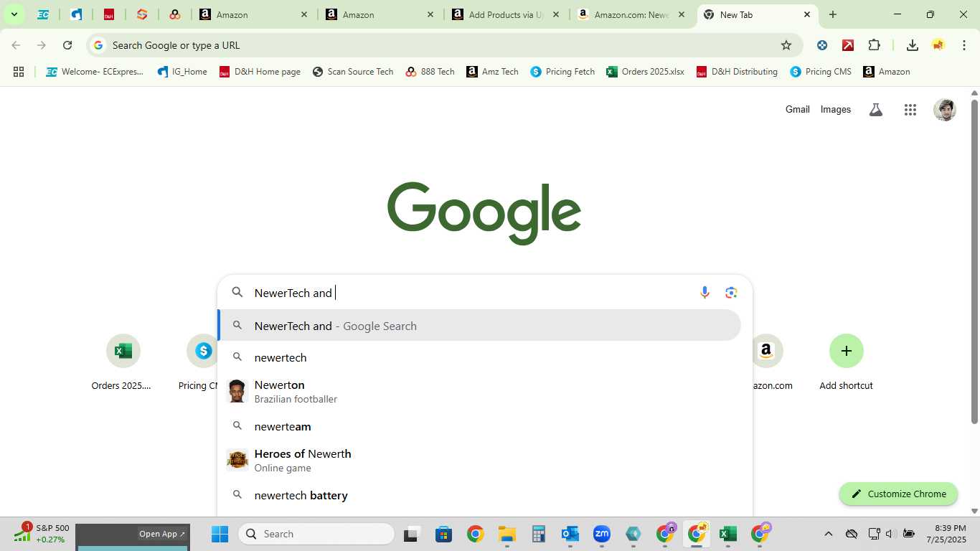Open Calculator from the taskbar
980x551 pixels.
pyautogui.click(x=539, y=534)
